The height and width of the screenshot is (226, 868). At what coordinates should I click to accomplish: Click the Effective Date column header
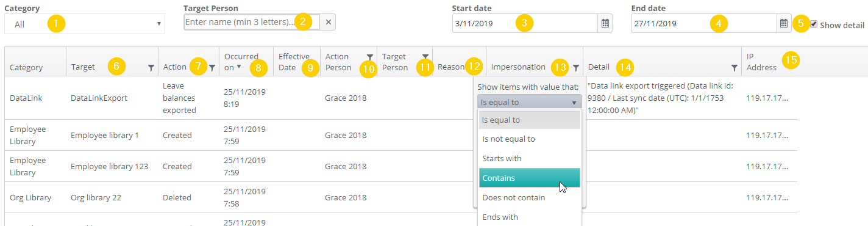[x=294, y=61]
